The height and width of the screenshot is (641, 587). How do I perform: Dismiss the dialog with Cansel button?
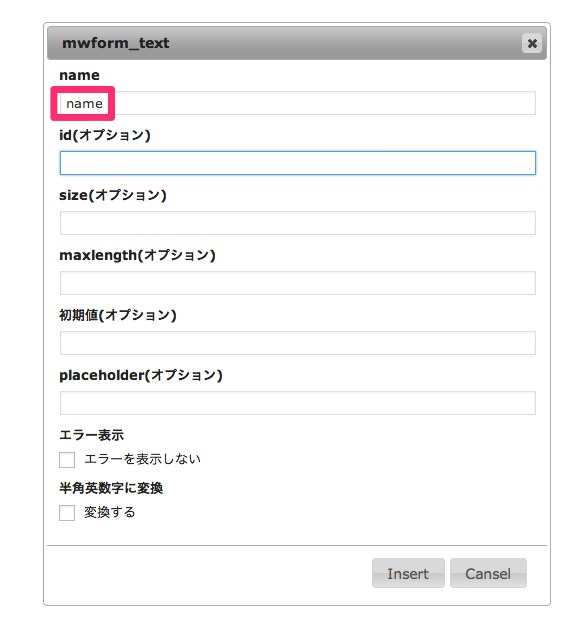tap(488, 573)
